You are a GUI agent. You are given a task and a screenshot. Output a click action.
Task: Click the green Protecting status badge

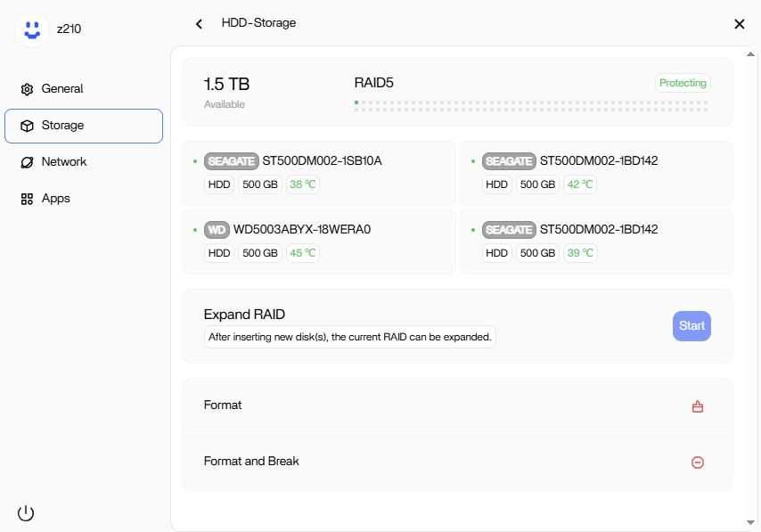click(x=683, y=83)
